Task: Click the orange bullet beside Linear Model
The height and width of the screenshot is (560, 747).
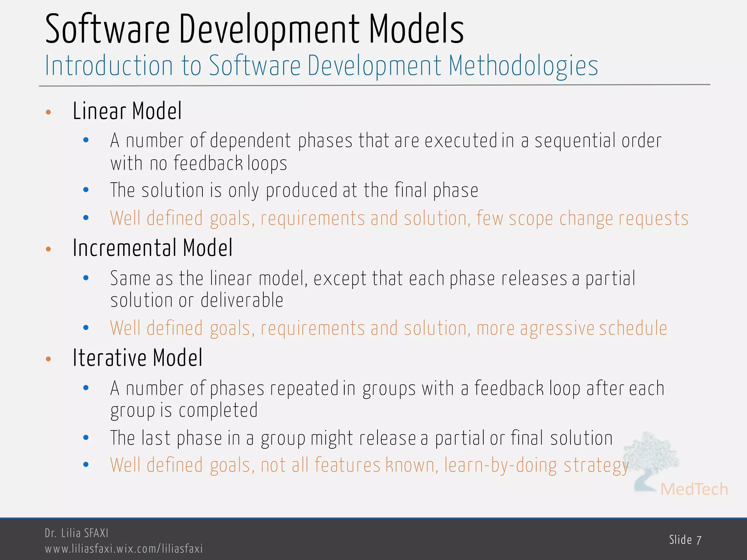Action: pos(49,112)
